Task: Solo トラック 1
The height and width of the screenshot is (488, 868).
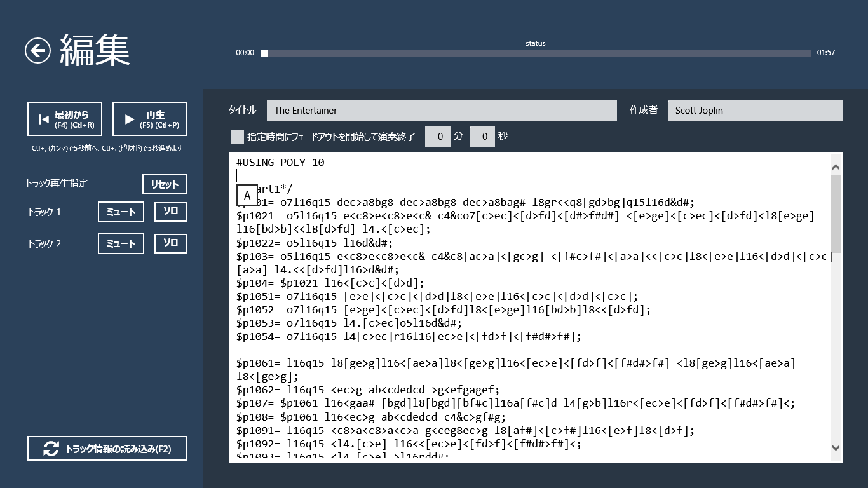Action: 171,212
